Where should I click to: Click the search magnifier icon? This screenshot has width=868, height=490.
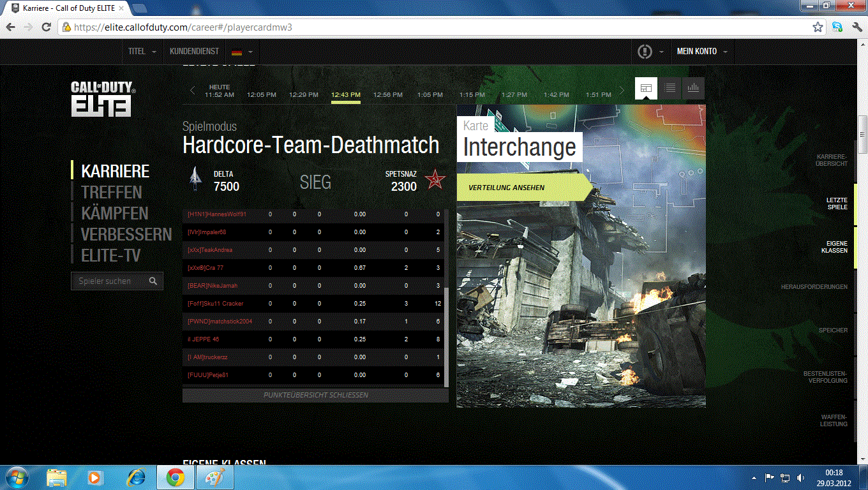[x=153, y=281]
